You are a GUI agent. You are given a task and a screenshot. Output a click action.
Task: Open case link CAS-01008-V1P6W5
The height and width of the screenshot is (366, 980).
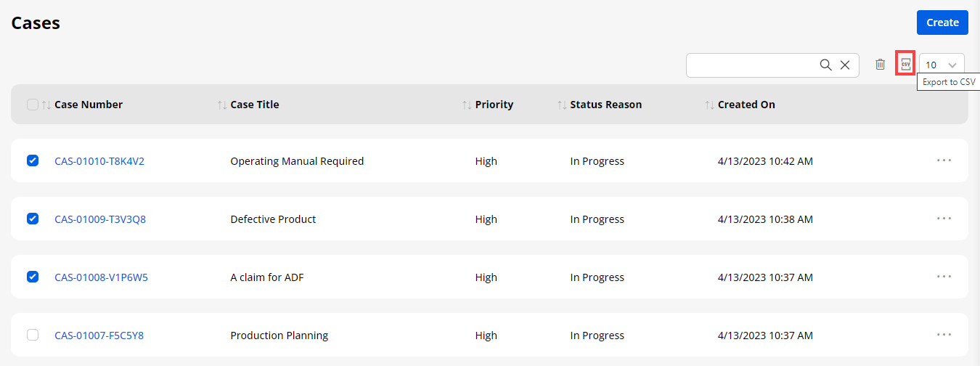[x=101, y=277]
